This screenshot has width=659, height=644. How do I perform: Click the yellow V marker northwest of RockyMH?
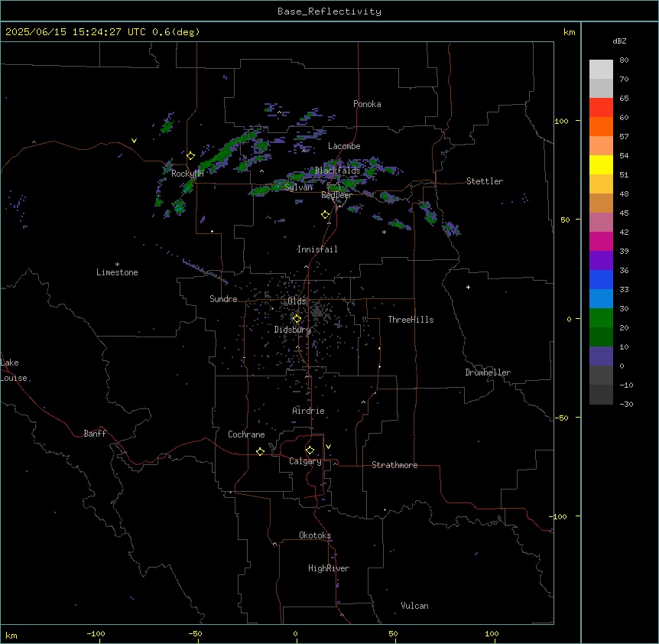(134, 141)
